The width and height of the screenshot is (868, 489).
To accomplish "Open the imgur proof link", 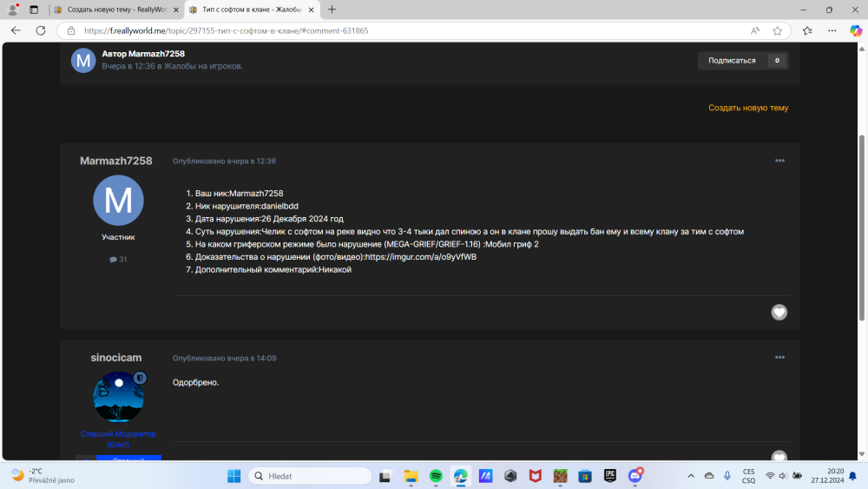I will 421,257.
